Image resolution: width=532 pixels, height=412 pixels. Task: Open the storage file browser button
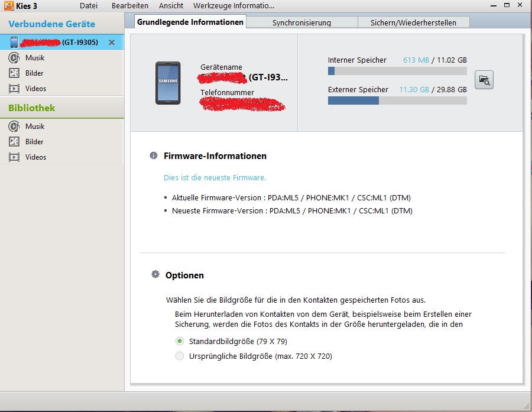click(x=484, y=80)
